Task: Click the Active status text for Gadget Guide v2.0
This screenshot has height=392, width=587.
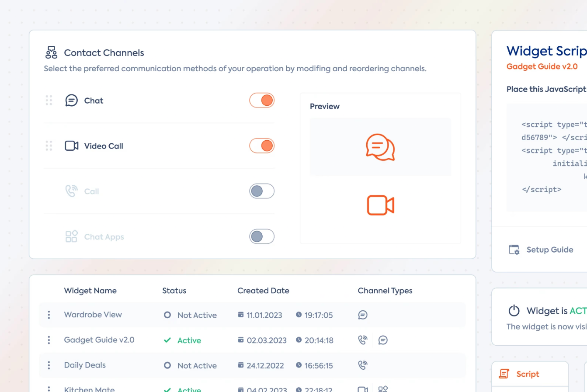Action: click(189, 340)
